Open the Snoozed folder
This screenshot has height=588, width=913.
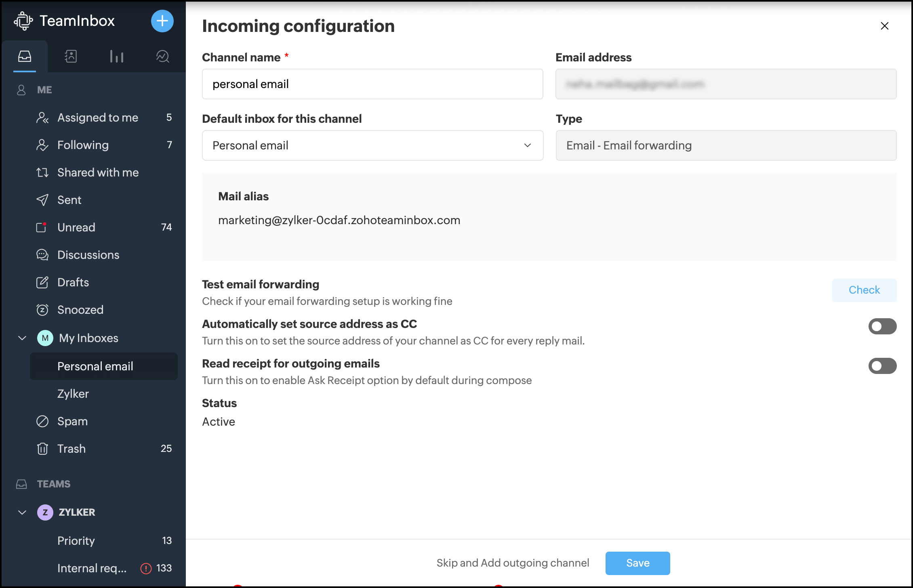tap(104, 310)
